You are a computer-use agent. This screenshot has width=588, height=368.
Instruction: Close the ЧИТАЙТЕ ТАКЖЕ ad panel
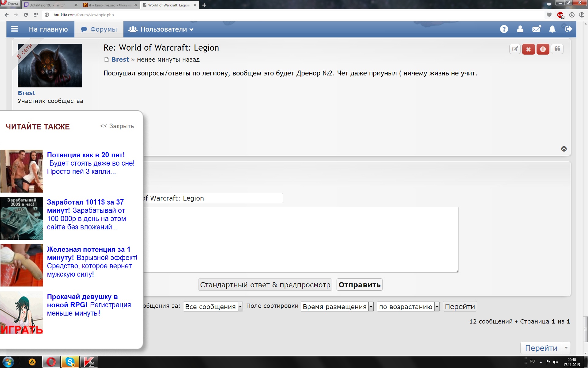pos(117,126)
